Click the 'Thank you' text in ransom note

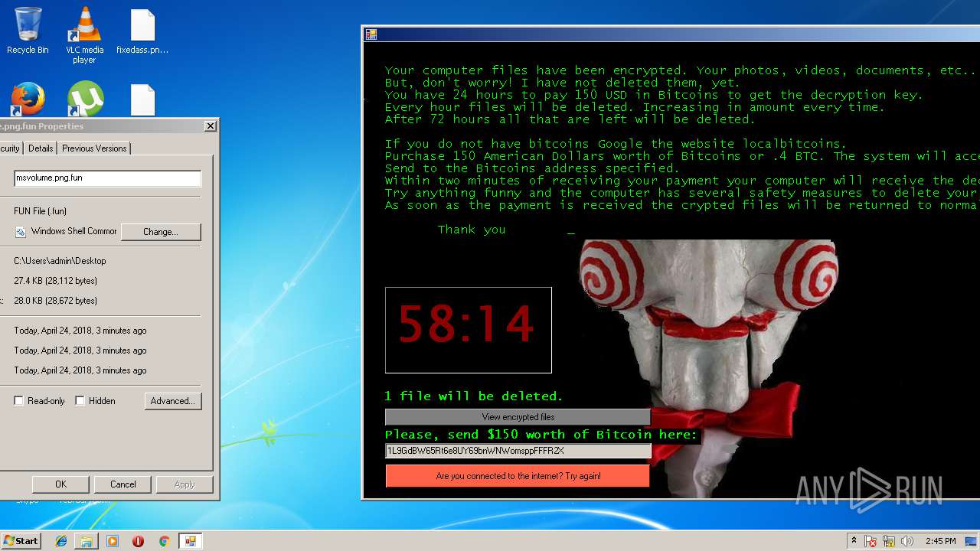point(472,230)
